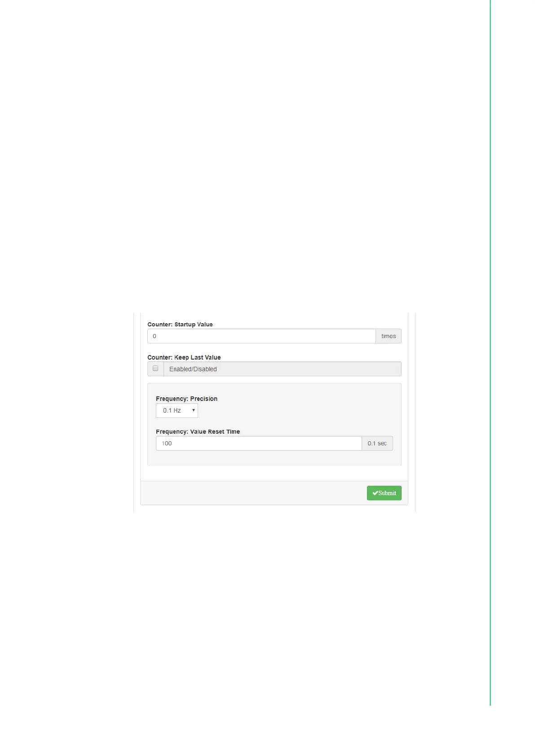Focus the Counter Startup Value input field
The image size is (535, 756).
261,336
